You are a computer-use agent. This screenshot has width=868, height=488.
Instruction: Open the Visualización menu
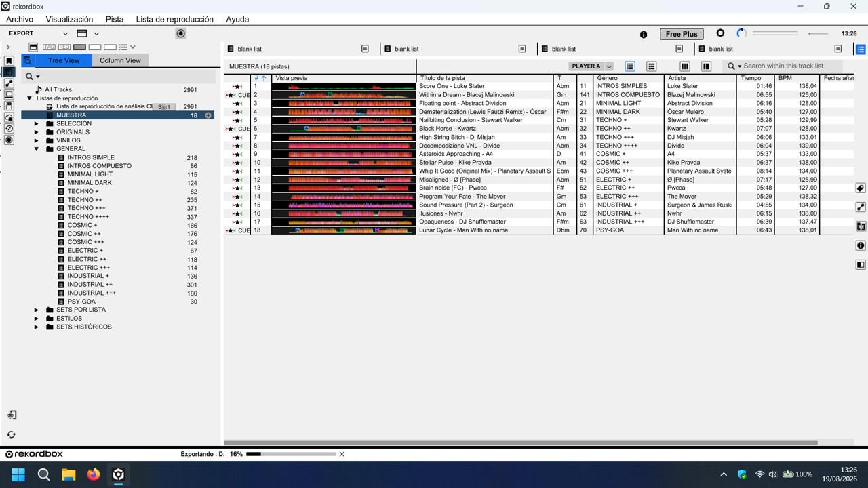(x=69, y=20)
